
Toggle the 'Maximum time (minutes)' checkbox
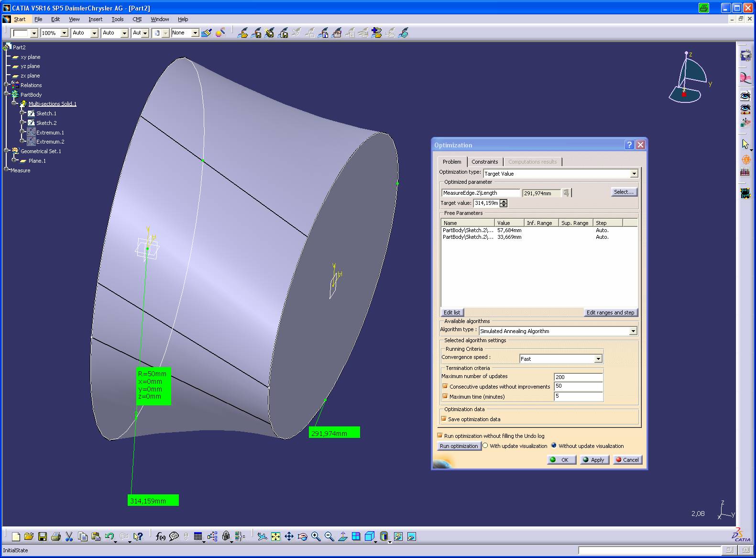[x=445, y=396]
